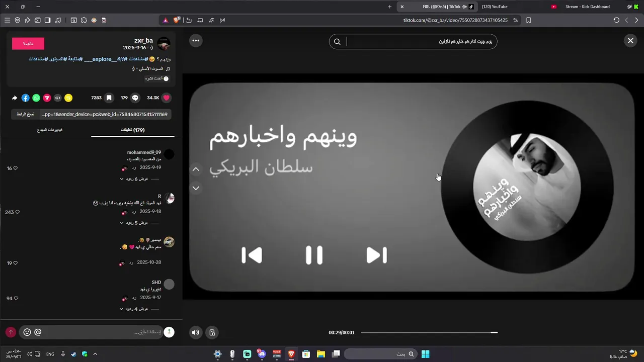The height and width of the screenshot is (362, 644).
Task: Select the comments (179) tab
Action: click(133, 130)
